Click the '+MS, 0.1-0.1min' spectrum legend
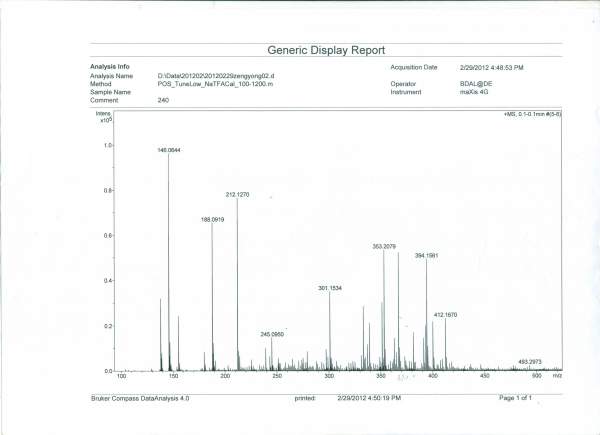This screenshot has height=435, width=600. coord(532,114)
